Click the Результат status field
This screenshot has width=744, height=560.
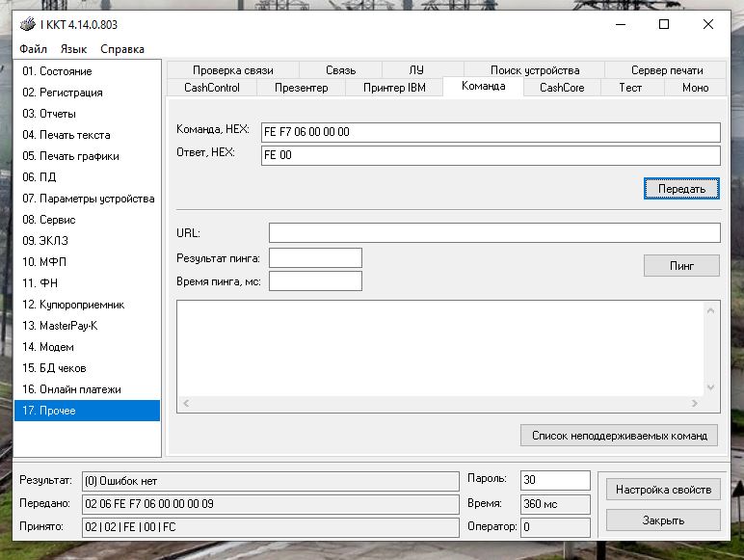click(x=271, y=481)
